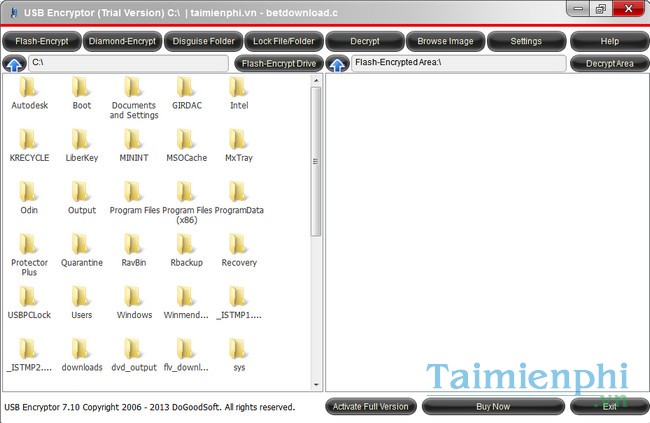Viewport: 650px width, 423px height.
Task: Open the Diamond-Encrypt tab
Action: [122, 41]
